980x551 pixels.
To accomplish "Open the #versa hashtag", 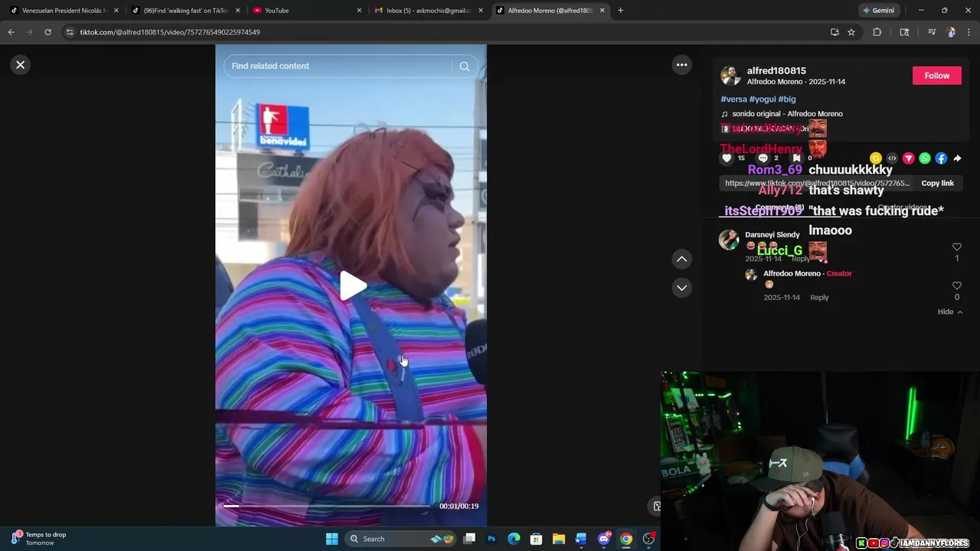I will (733, 99).
